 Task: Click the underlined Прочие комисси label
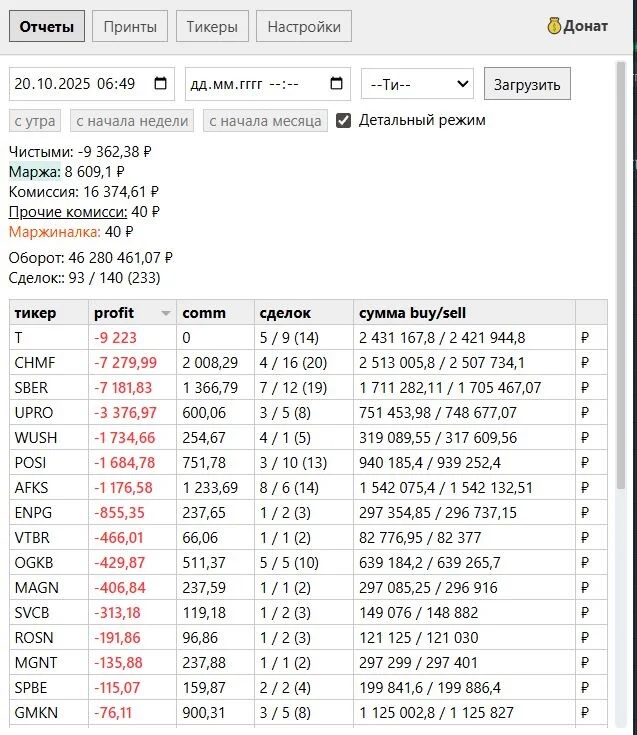click(x=68, y=212)
